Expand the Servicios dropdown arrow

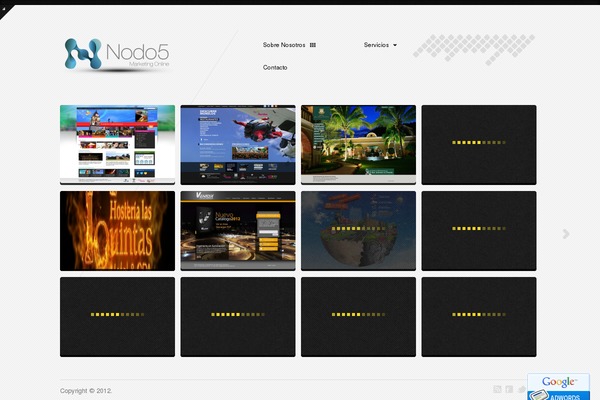pos(395,45)
